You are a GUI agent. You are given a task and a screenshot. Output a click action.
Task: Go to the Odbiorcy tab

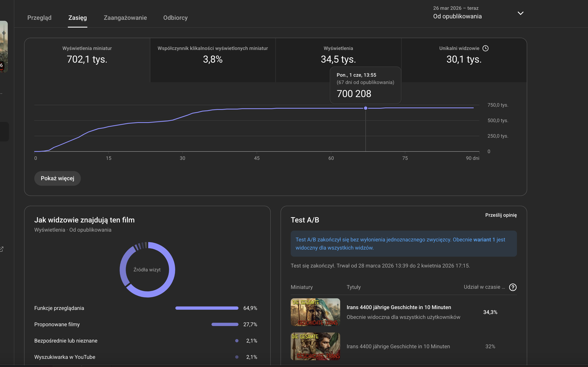(x=175, y=18)
